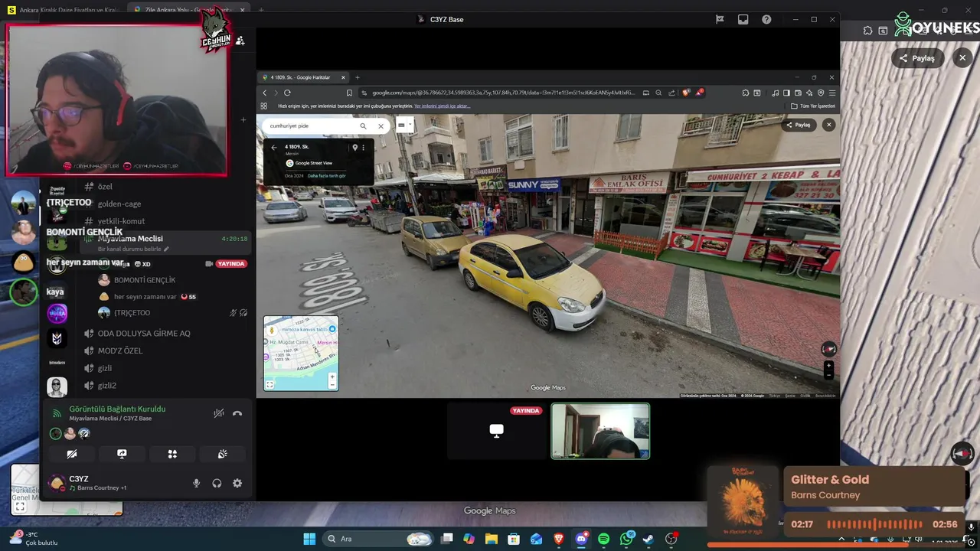Click the {TR}ÇETOO participant in voice list
The image size is (980, 551).
(132, 313)
